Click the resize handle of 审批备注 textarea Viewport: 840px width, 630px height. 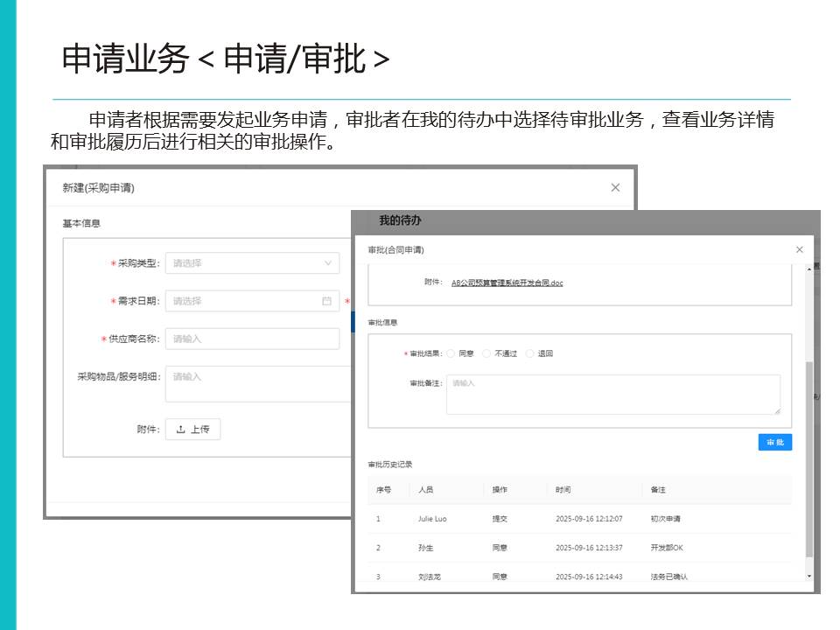coord(776,409)
